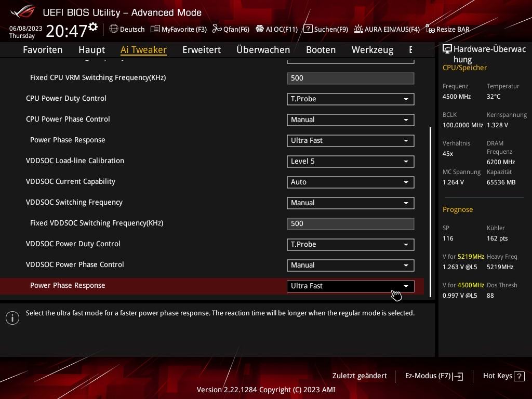Click the ROG logo icon

22,11
